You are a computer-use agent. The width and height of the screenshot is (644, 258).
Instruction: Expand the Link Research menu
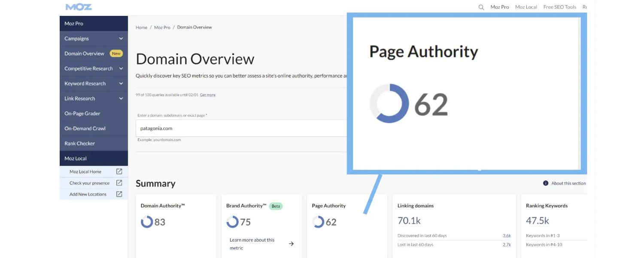coord(122,98)
